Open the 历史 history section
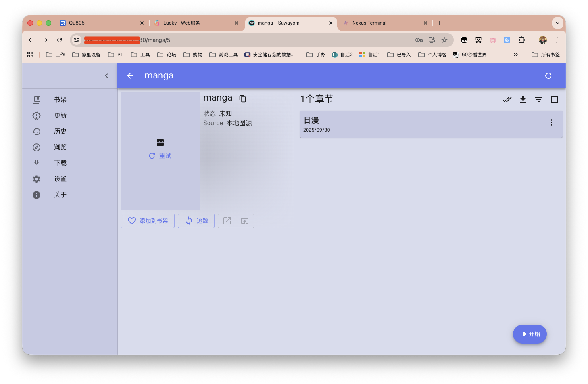The height and width of the screenshot is (384, 588). 60,131
